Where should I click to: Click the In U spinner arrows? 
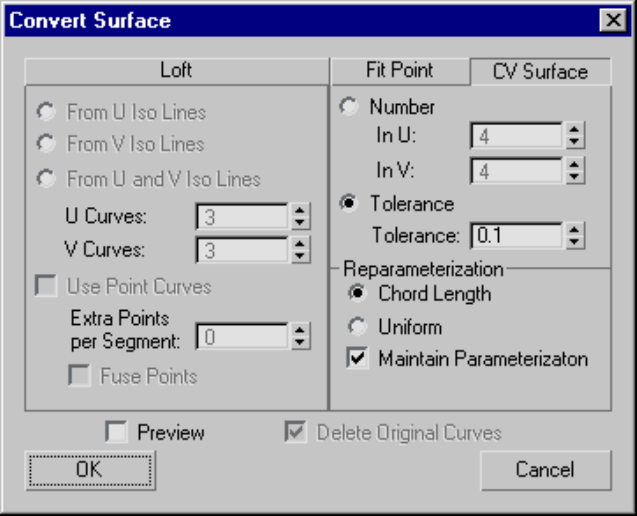tap(574, 136)
